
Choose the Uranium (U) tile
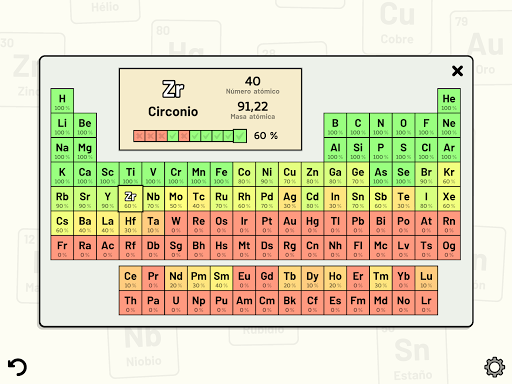176,303
